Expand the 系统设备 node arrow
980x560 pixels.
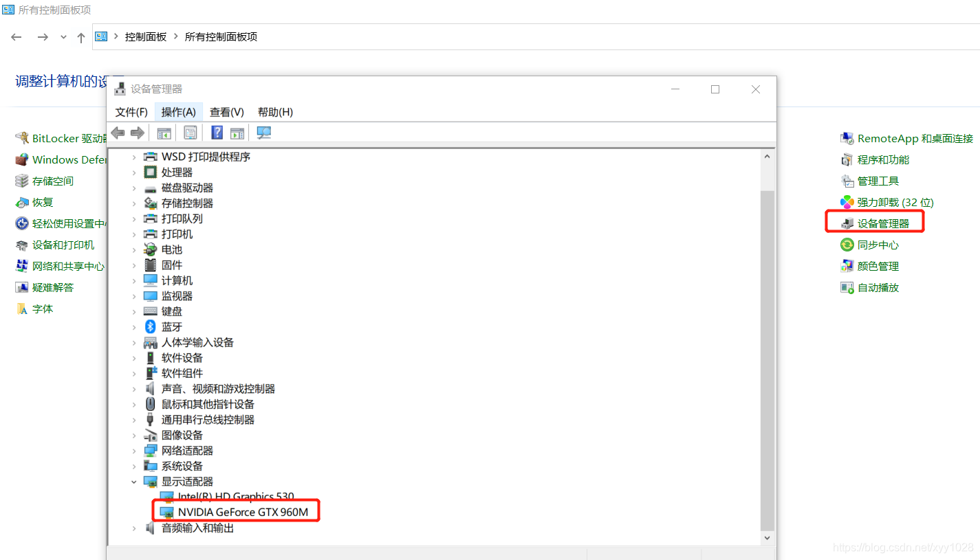tap(134, 467)
